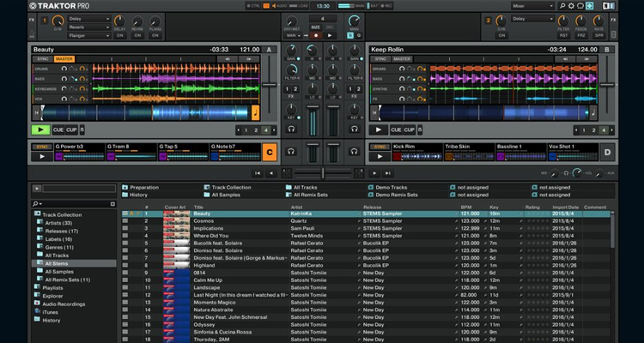This screenshot has width=644, height=343.
Task: Open the All Remix Sets favorite
Action: click(311, 195)
